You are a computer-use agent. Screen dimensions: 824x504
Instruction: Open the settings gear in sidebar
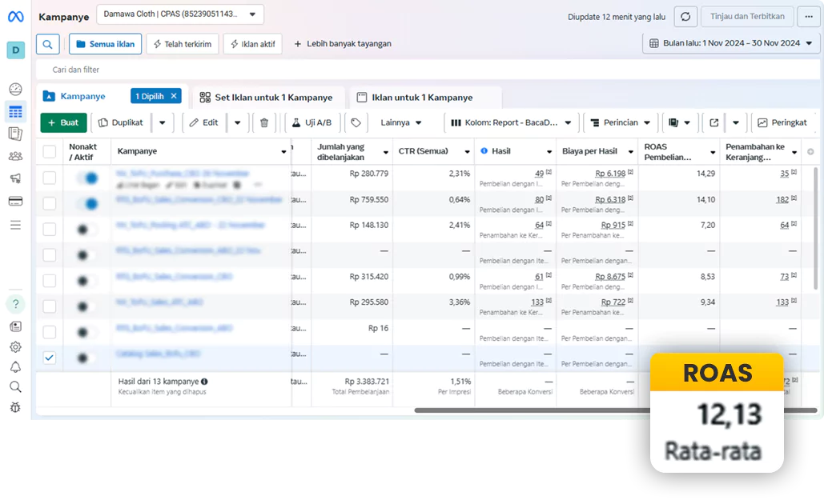tap(15, 346)
